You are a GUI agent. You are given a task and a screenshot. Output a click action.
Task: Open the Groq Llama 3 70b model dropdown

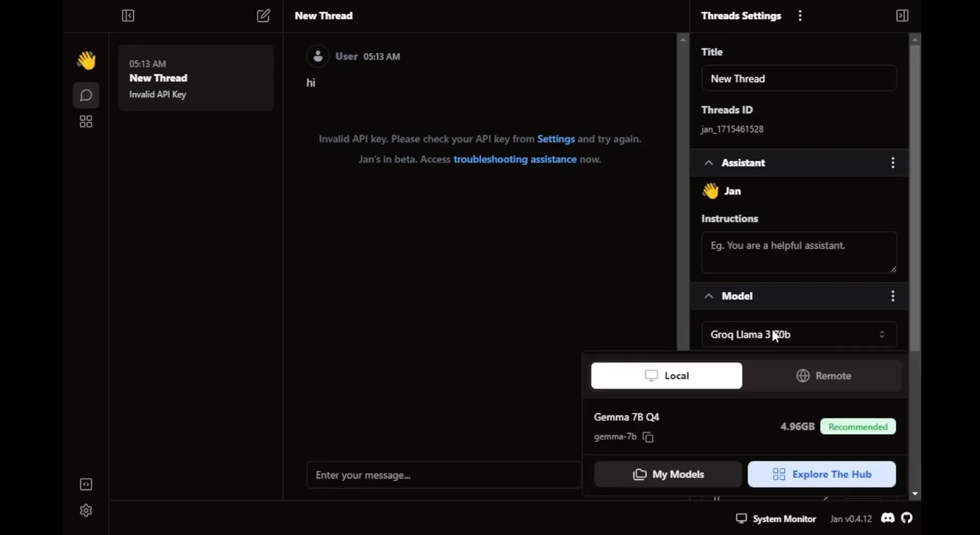799,335
